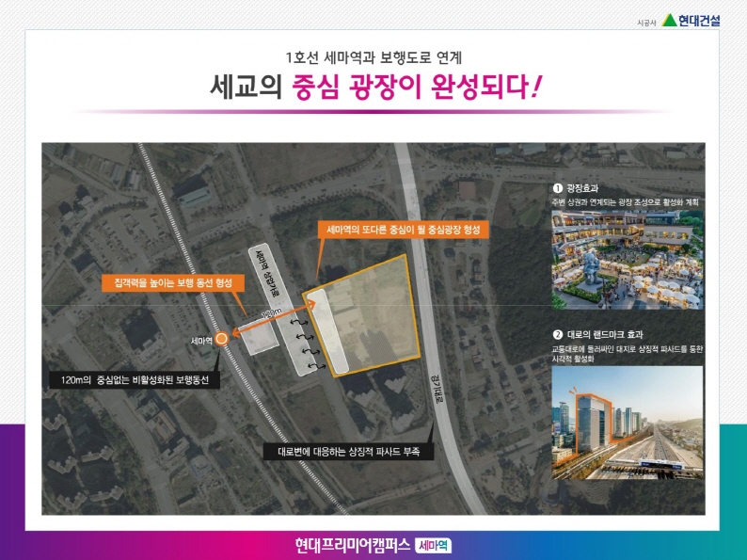Click the 세마역 badge in bottom banner
The image size is (747, 560).
433,545
